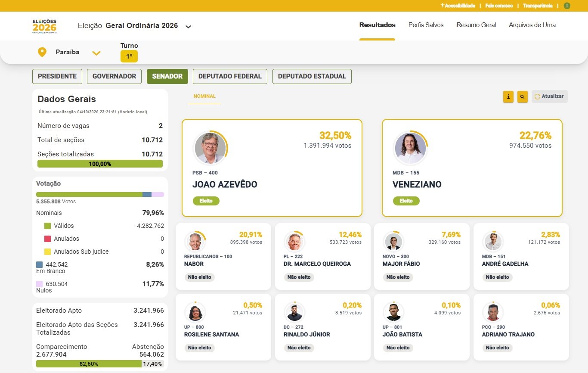Select the PRESIDENTE office button
This screenshot has width=588, height=373.
57,76
